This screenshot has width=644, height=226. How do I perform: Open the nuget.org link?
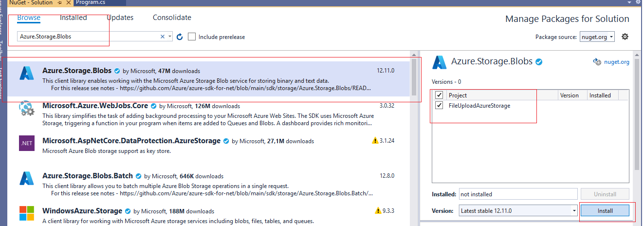[617, 62]
